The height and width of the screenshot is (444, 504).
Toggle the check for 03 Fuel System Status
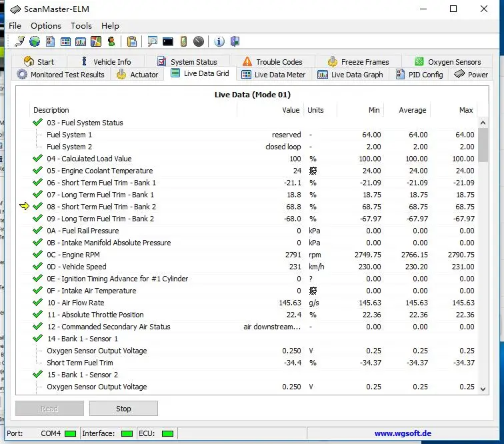(37, 123)
